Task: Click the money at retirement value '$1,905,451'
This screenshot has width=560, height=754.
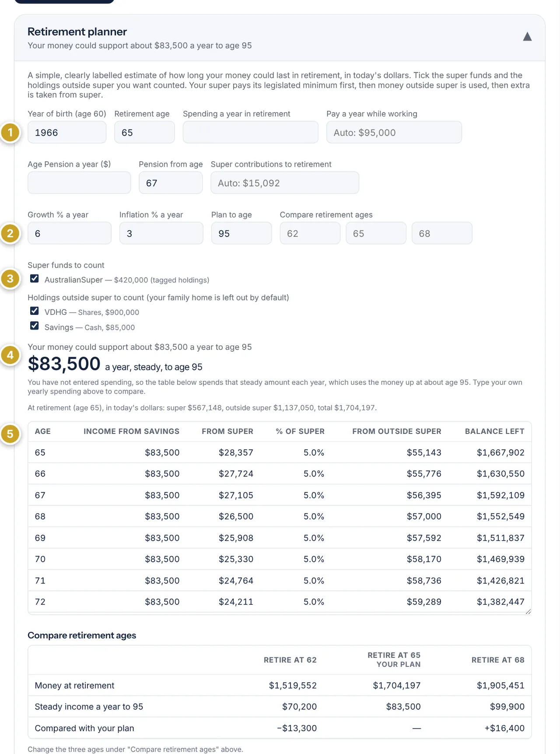Action: 500,685
